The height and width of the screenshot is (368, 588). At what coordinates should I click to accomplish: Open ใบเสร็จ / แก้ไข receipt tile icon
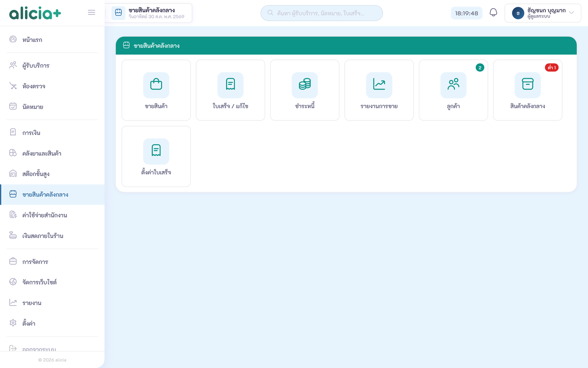[230, 85]
